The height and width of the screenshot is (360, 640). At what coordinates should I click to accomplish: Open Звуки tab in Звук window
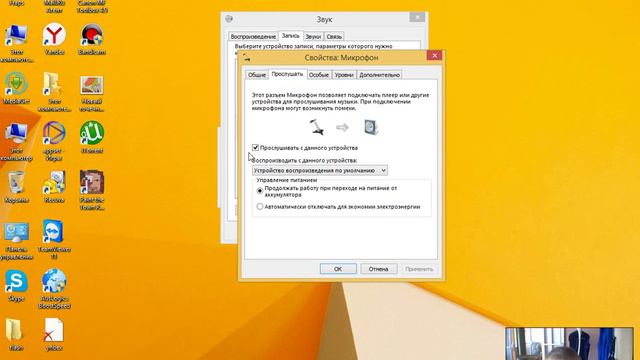(x=313, y=36)
